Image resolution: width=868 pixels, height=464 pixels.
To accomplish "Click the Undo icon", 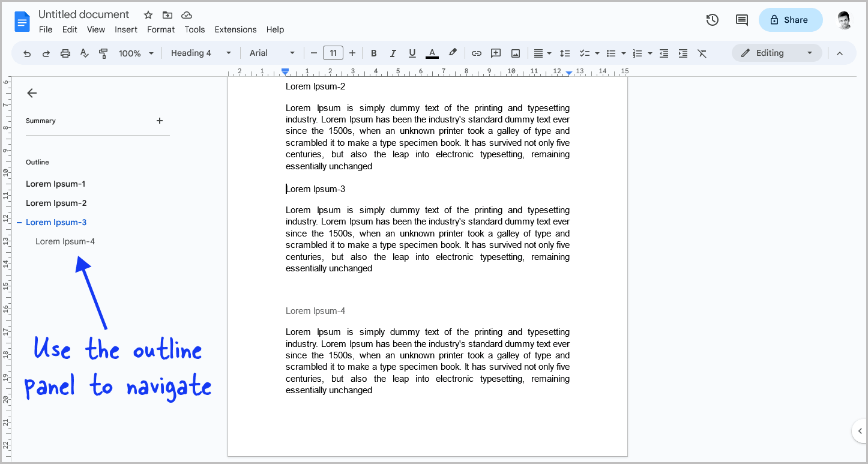I will [x=27, y=53].
